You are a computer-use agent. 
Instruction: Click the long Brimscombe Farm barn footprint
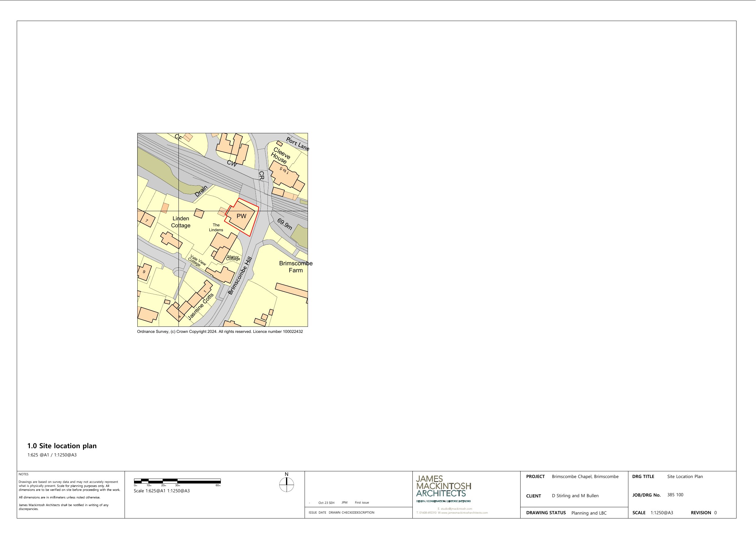tap(291, 290)
